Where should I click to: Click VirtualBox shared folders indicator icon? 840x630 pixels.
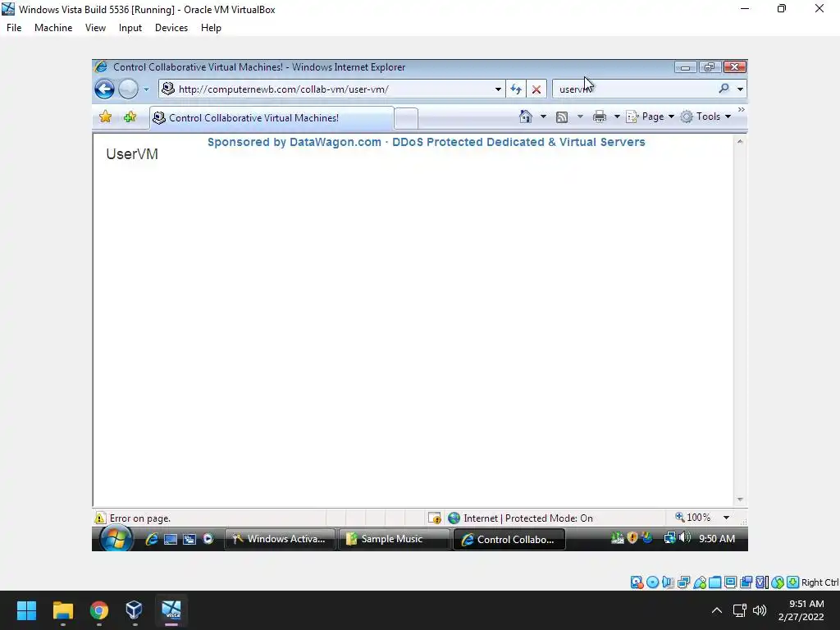pos(714,582)
